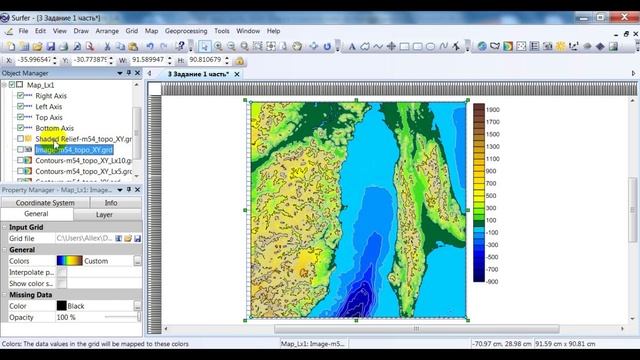Image resolution: width=640 pixels, height=360 pixels.
Task: Open the Map menu
Action: coord(151,31)
